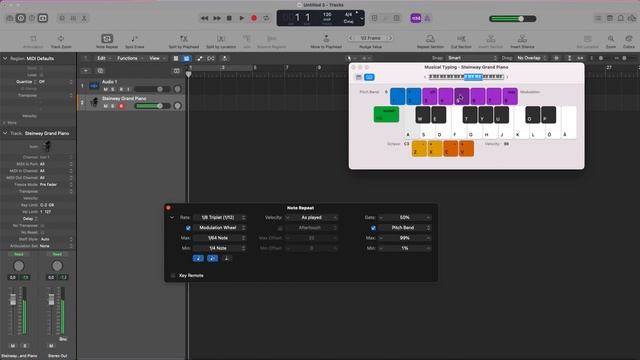
Task: Click the Stop button in the transport
Action: click(x=229, y=18)
